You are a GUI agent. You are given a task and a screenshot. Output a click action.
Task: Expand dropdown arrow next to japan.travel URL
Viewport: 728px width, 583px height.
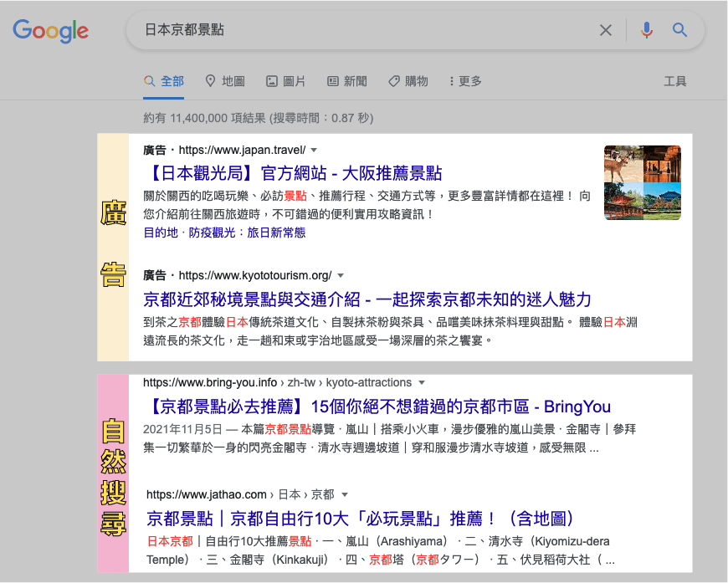[x=314, y=151]
